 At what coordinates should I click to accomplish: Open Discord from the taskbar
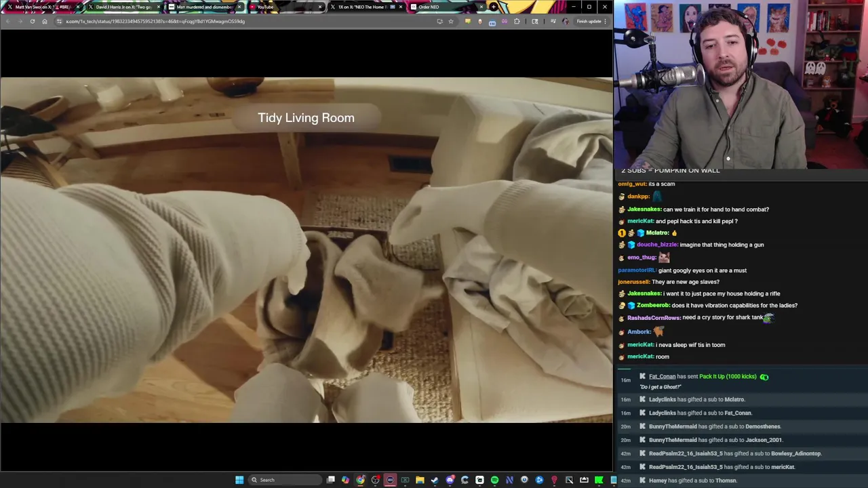[x=450, y=480]
